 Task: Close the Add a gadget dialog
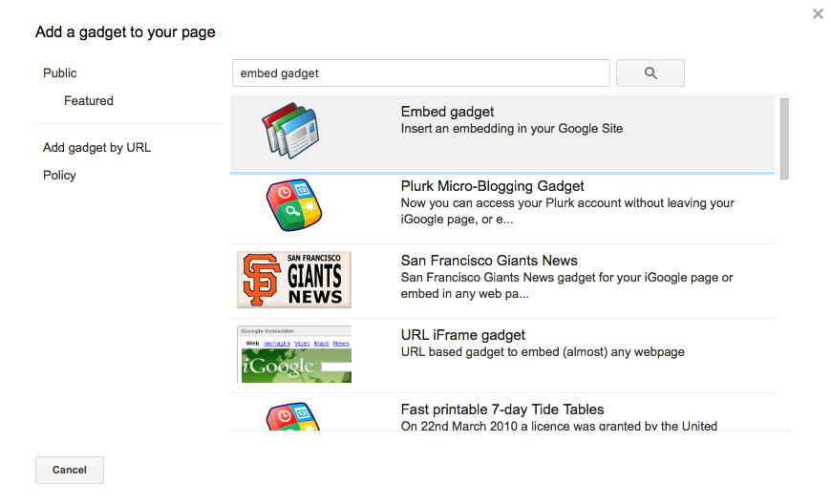coord(817,14)
